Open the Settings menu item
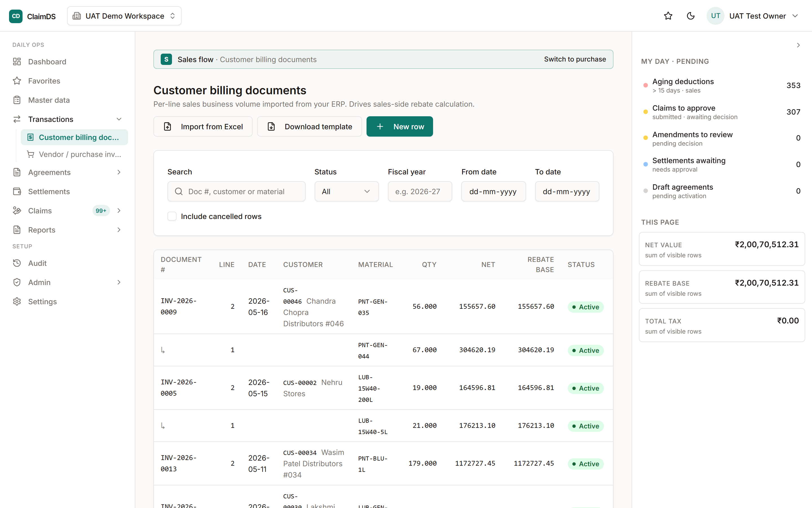This screenshot has width=812, height=508. (67, 301)
